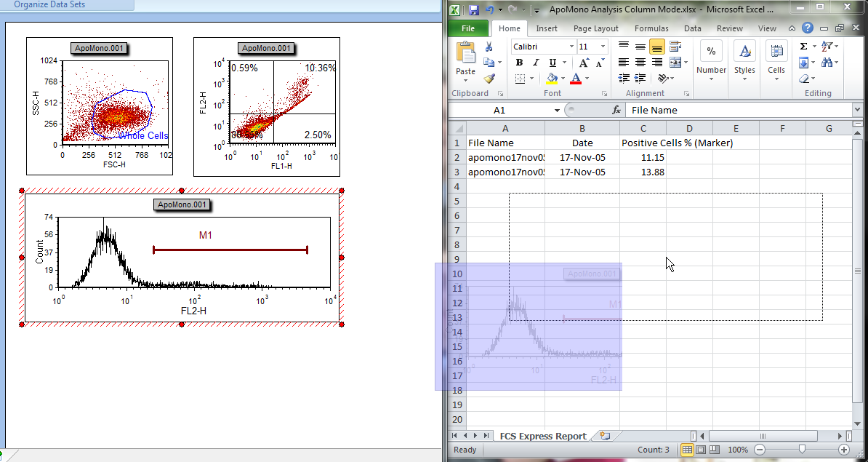Screen dimensions: 868x462
Task: Click Organize Data Sets in FCS Express
Action: pos(49,4)
